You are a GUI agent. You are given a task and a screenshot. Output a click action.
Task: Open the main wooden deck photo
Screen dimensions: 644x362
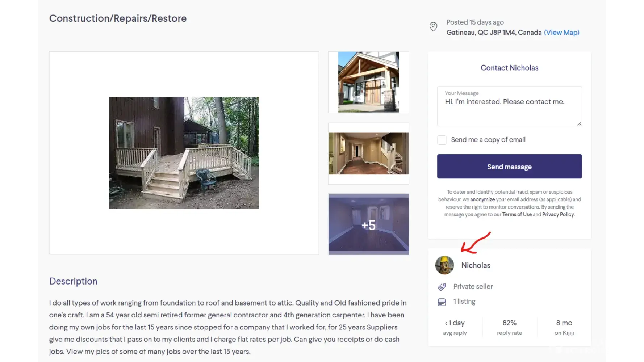(x=184, y=153)
